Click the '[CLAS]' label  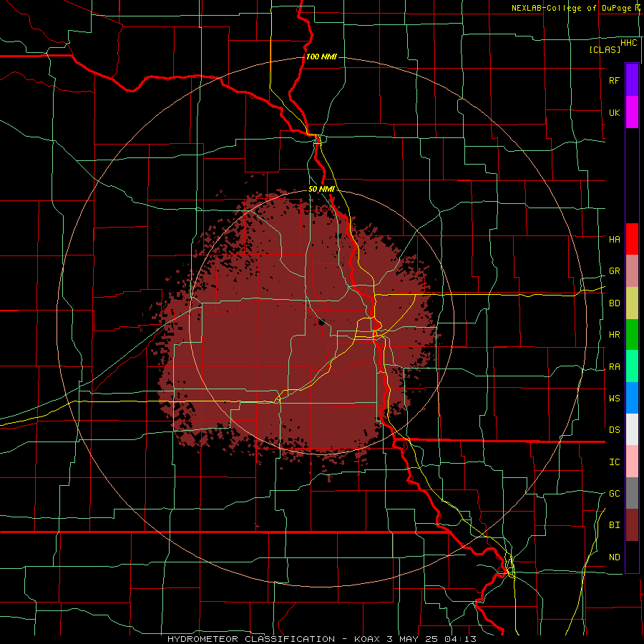tap(605, 49)
